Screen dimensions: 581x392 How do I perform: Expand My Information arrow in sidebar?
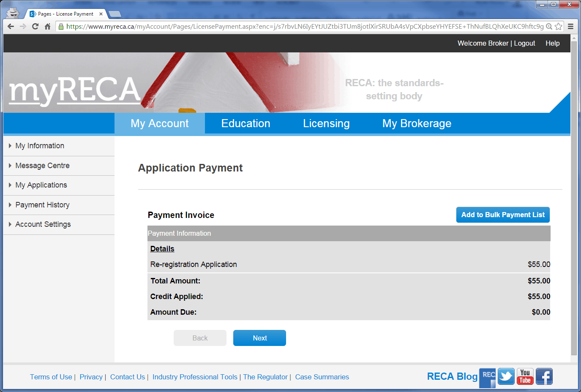pos(10,146)
